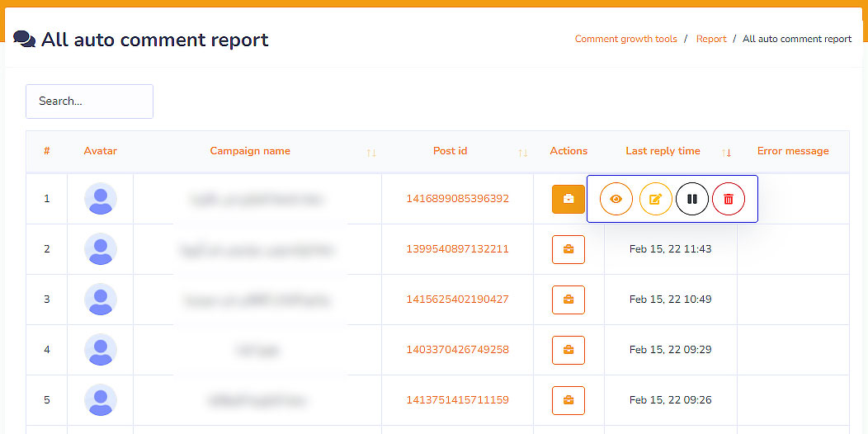Viewport: 868px width, 434px height.
Task: Go to Report breadcrumb link
Action: [x=710, y=39]
